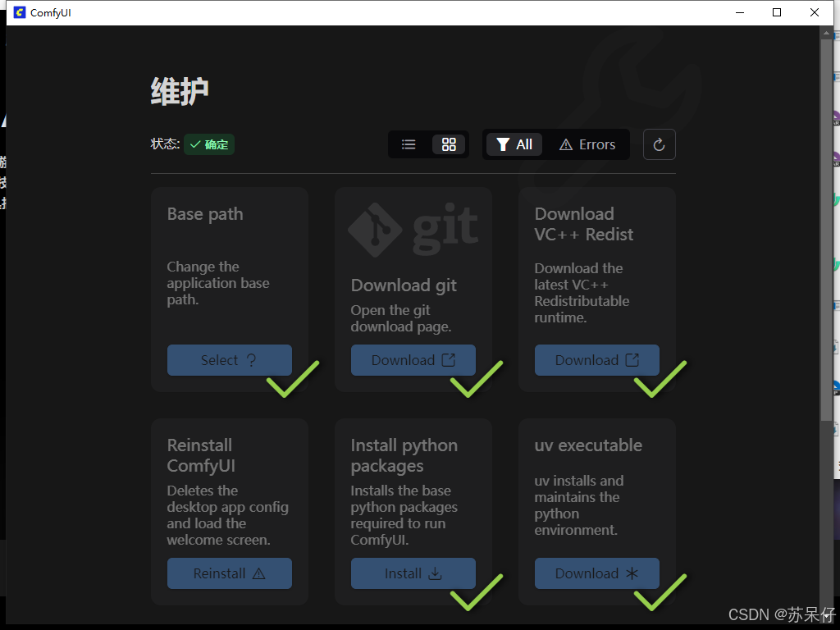Click the 'Download VC++ Redist' card title
This screenshot has width=840, height=630.
(x=584, y=224)
